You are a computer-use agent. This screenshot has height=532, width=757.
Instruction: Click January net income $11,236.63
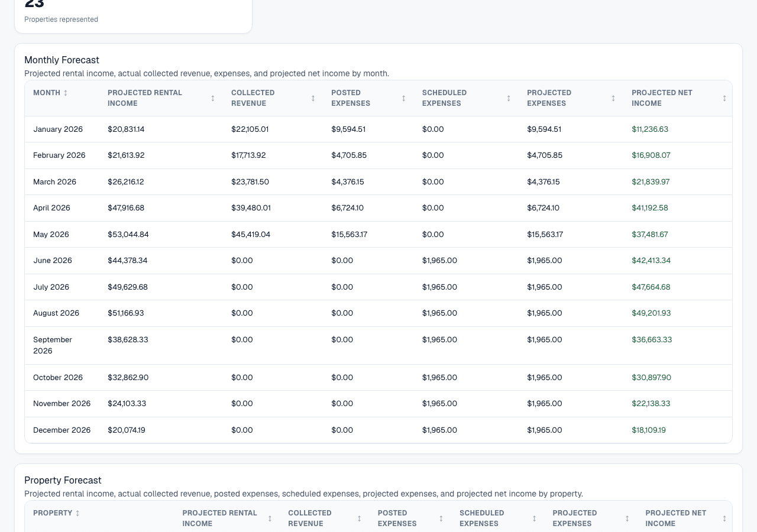coord(650,129)
